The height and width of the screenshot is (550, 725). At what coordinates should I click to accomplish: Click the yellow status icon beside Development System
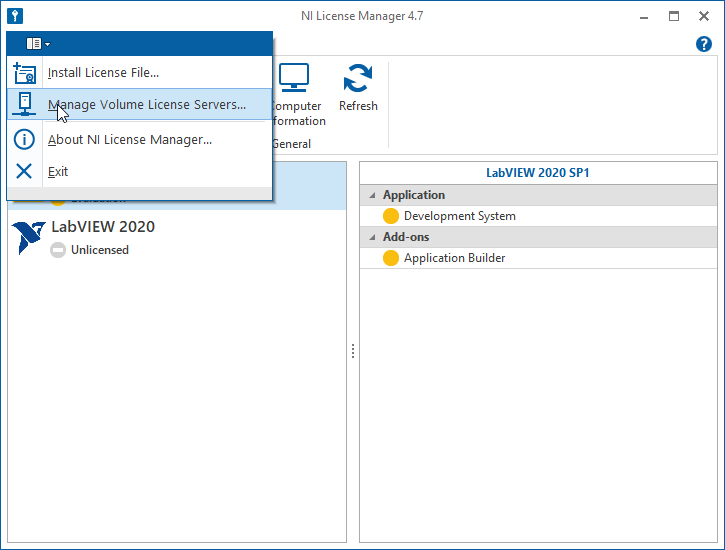[391, 216]
